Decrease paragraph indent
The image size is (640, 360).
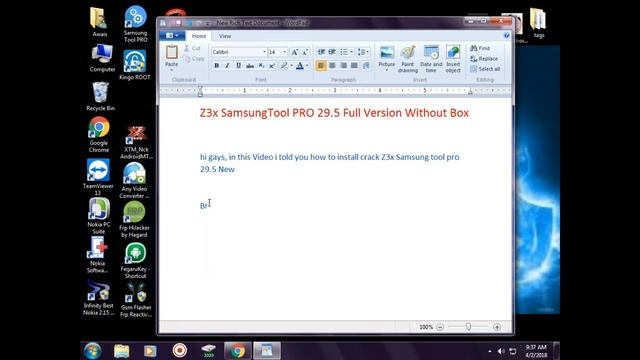321,52
